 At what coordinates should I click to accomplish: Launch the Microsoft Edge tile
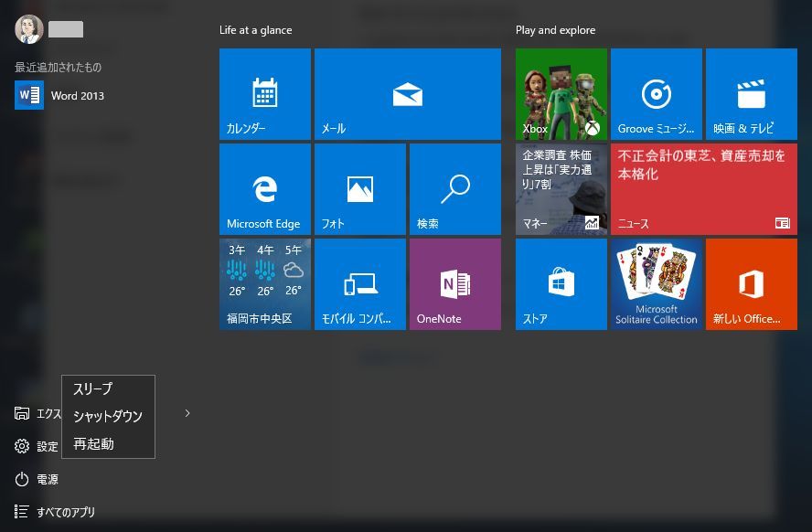pyautogui.click(x=265, y=189)
